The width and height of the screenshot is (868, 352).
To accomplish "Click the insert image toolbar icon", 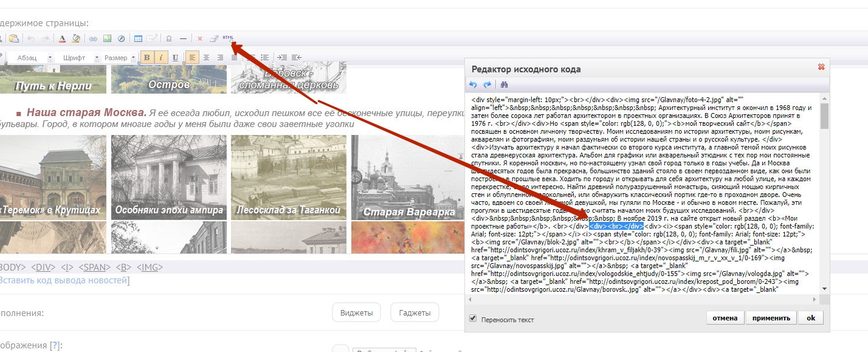I will tap(107, 39).
